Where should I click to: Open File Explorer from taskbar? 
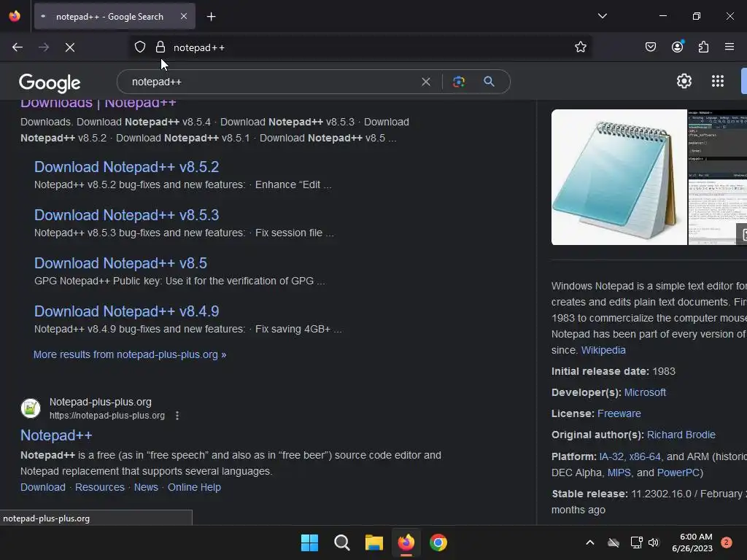[374, 542]
